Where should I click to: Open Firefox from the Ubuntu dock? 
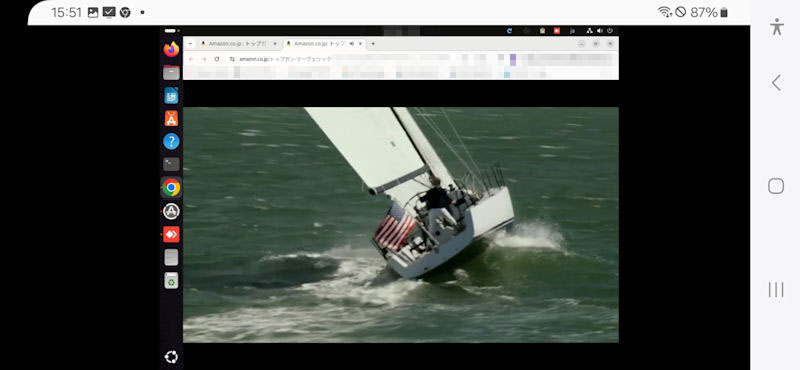coord(171,50)
